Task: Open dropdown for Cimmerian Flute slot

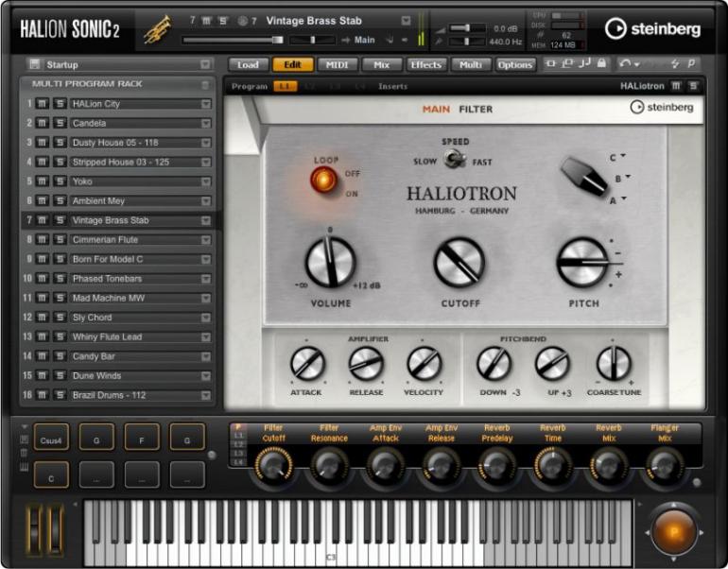Action: pos(206,240)
